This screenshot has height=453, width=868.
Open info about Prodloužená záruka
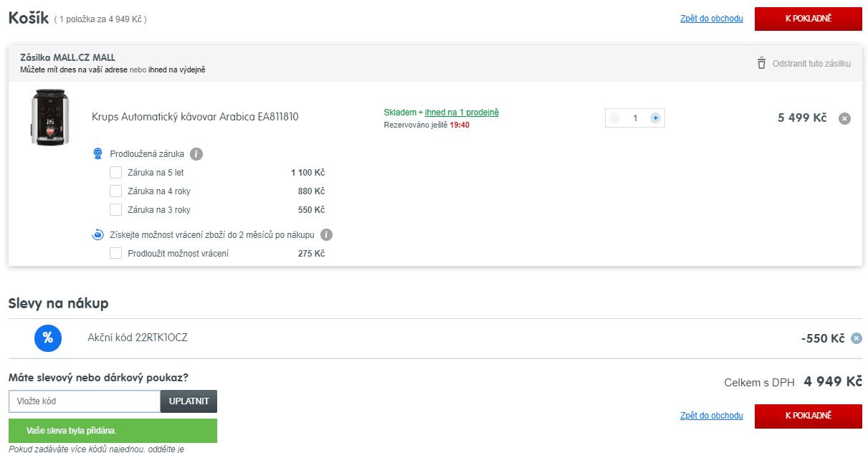196,153
